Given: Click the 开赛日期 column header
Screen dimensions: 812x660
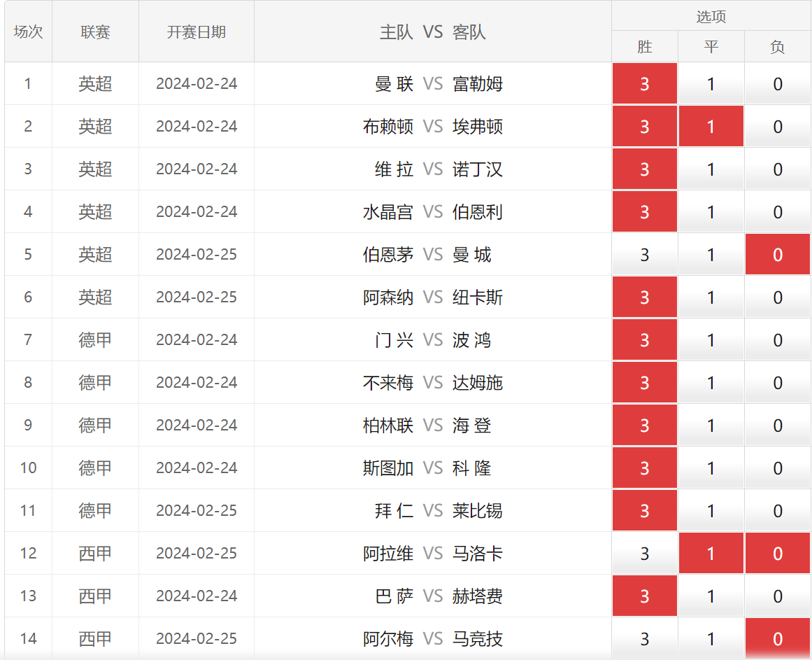Looking at the screenshot, I should point(197,31).
